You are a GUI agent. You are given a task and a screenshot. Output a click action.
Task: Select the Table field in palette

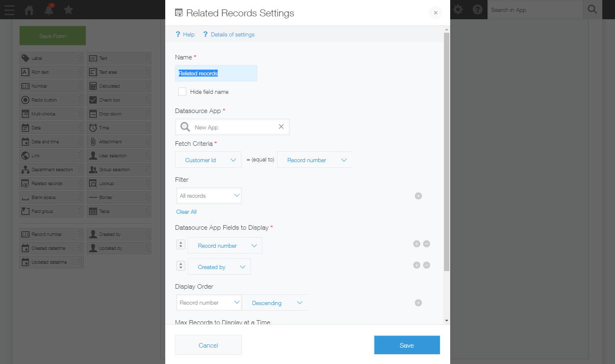[x=119, y=211]
